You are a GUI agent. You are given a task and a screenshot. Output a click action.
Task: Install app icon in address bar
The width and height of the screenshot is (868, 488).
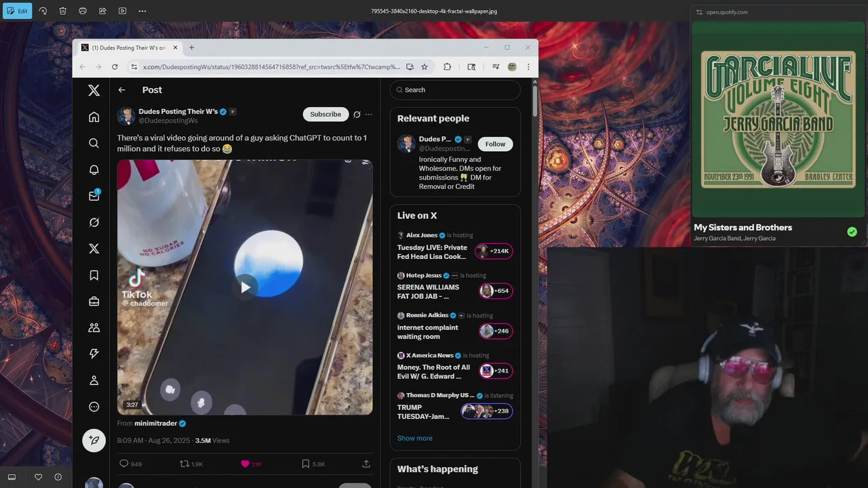pyautogui.click(x=410, y=66)
